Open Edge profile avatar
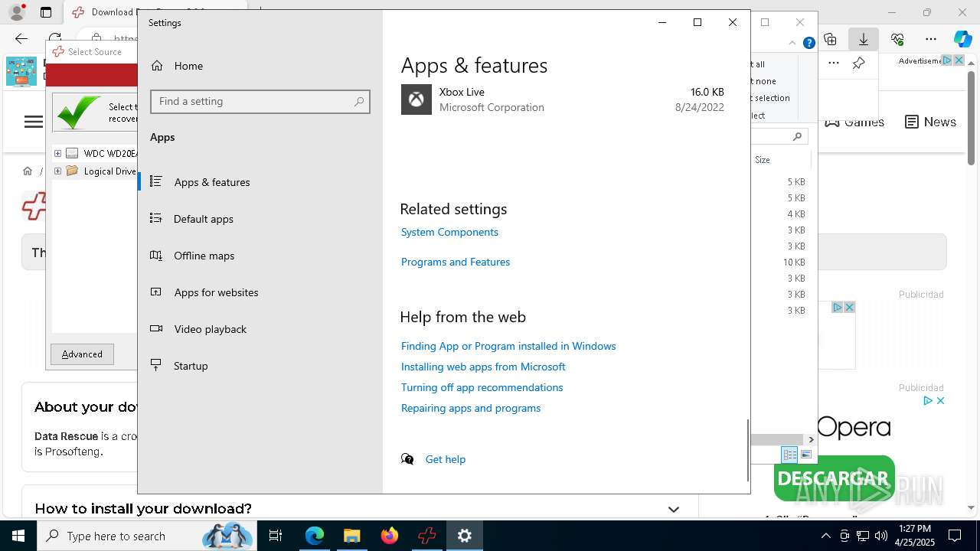Image resolution: width=980 pixels, height=551 pixels. click(16, 12)
